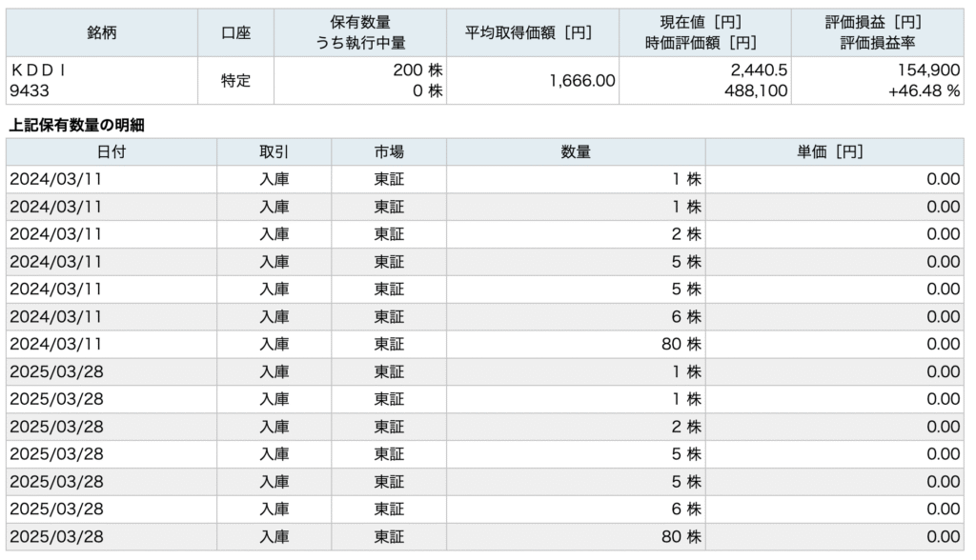Select the 2025/03/28 row with 80 株
The width and height of the screenshot is (976, 560).
485,536
